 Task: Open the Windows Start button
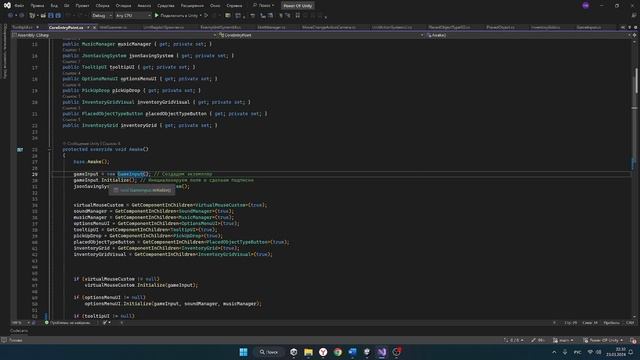tap(243, 352)
